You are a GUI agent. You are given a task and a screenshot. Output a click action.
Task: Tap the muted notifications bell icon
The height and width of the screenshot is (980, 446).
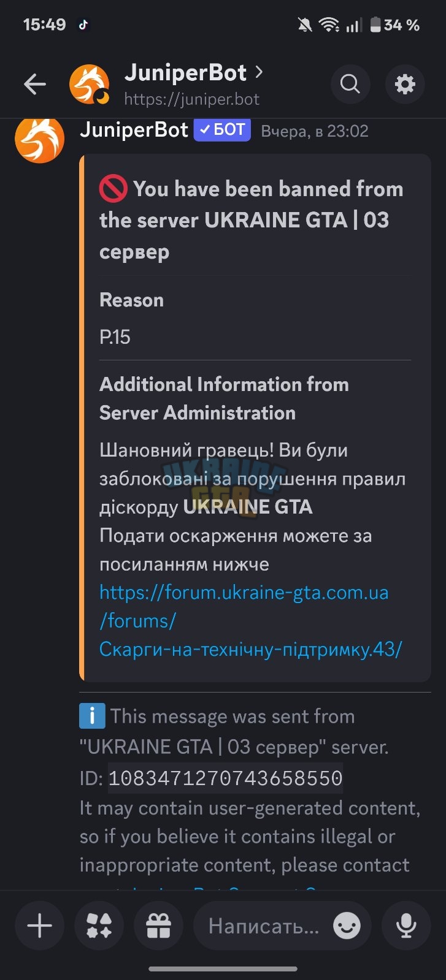[304, 25]
